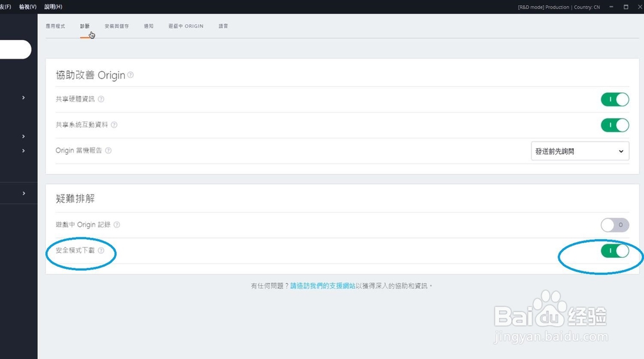Open the 請造訪我們的支援網站 support link
644x359 pixels.
coord(323,286)
